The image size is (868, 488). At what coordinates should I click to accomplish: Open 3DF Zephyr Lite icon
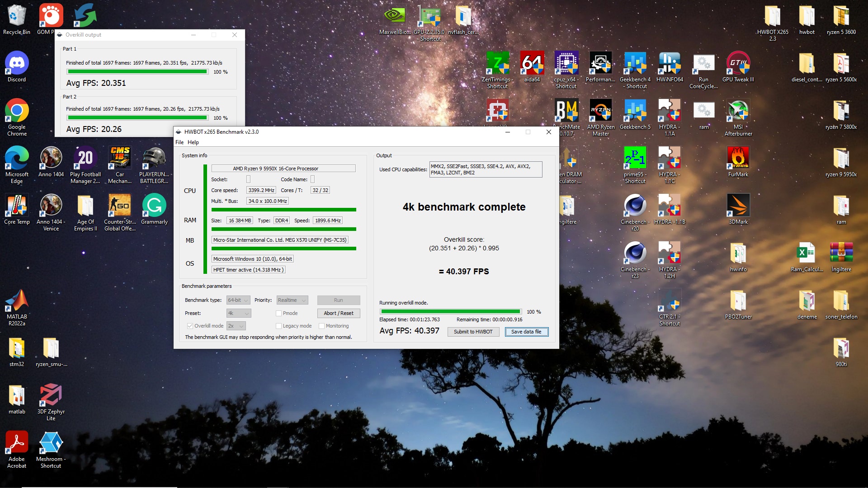51,402
